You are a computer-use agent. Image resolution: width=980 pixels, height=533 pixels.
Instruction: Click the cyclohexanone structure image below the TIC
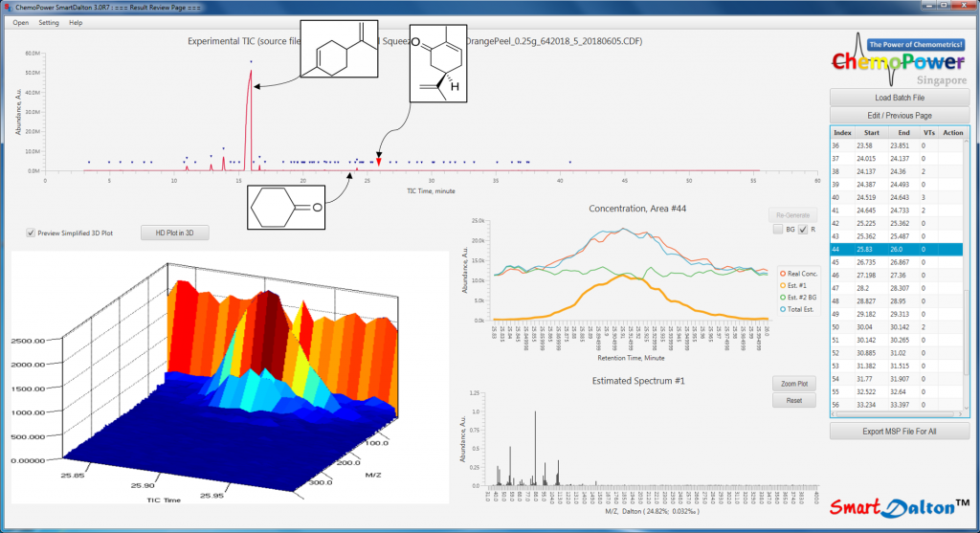[x=286, y=207]
